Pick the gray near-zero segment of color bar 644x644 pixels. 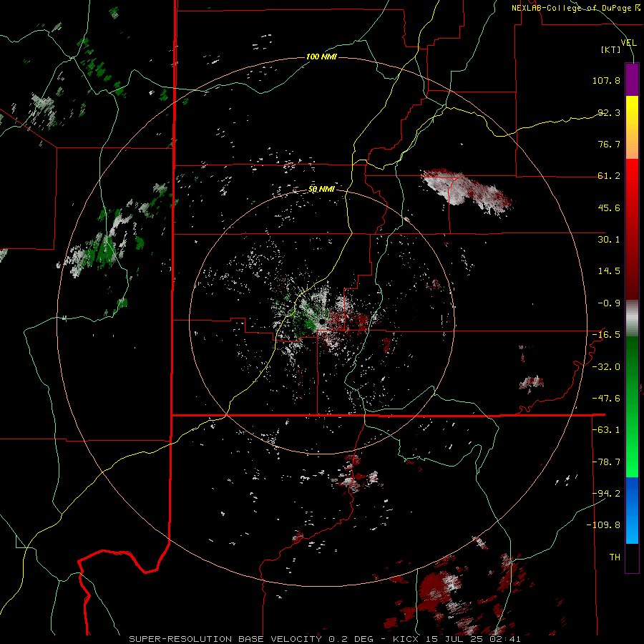[632, 318]
